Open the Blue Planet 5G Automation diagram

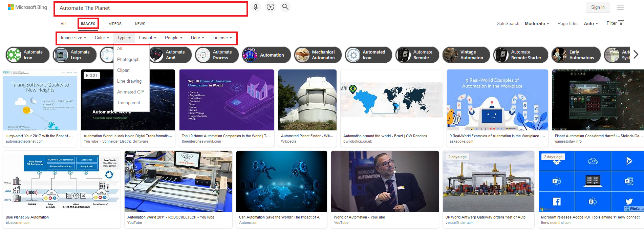pos(62,181)
